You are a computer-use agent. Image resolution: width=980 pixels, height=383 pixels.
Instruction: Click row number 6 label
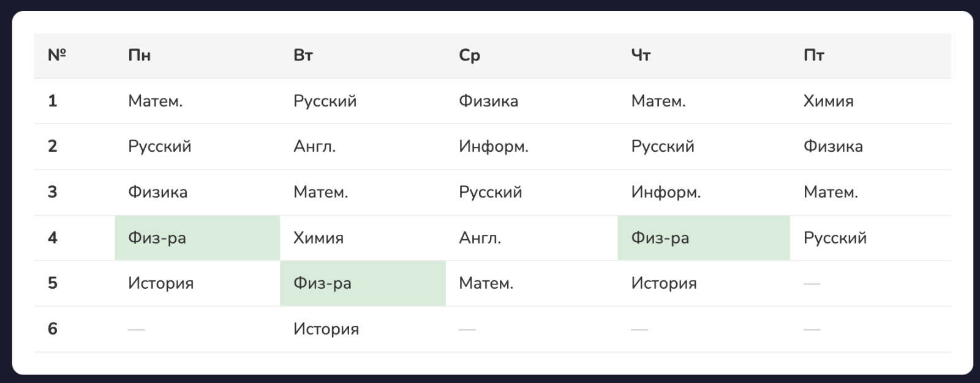53,329
